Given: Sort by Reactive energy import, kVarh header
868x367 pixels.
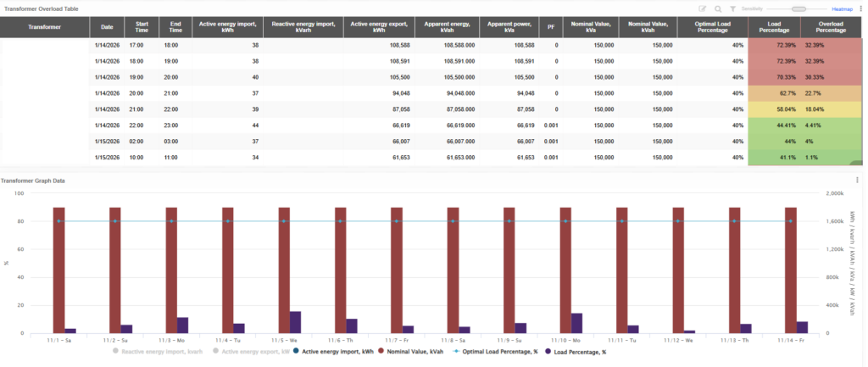Looking at the screenshot, I should (x=303, y=27).
